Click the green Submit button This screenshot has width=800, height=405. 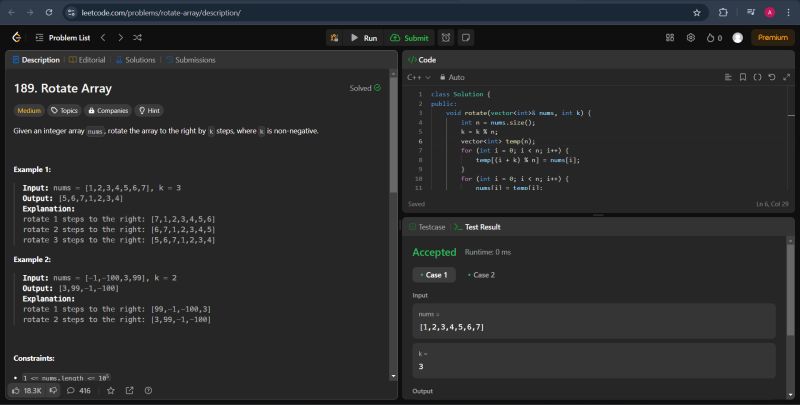(409, 37)
